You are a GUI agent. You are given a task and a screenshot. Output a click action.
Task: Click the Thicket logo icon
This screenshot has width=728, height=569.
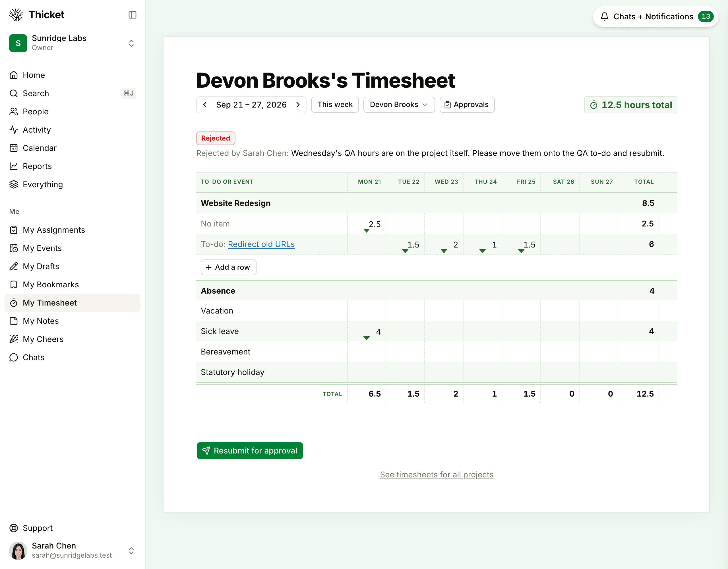pos(16,15)
